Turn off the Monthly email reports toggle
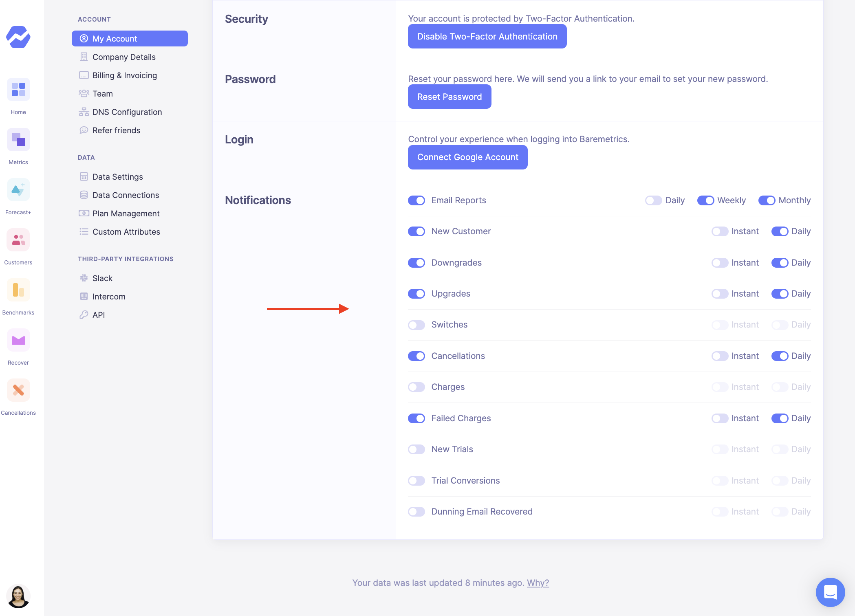The image size is (855, 616). click(x=767, y=200)
